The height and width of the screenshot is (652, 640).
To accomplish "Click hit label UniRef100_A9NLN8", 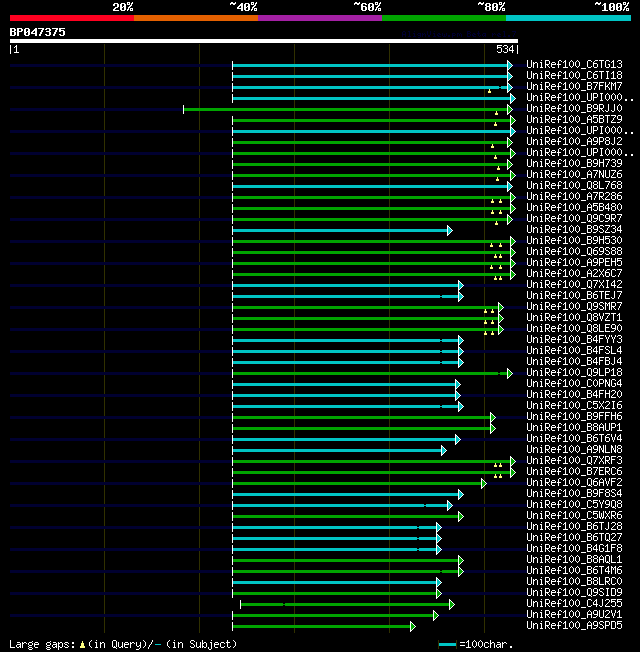I will (x=574, y=449).
